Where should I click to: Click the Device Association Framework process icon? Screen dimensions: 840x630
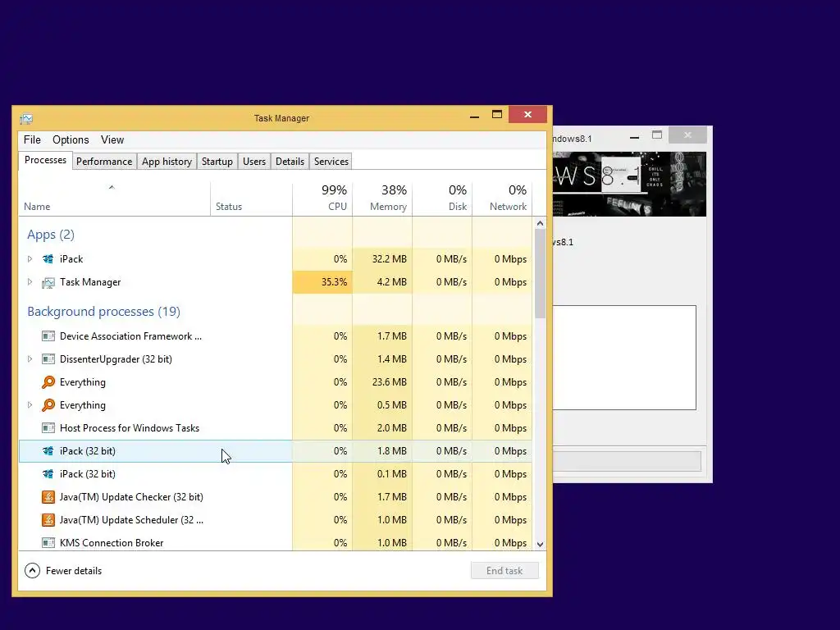[48, 336]
